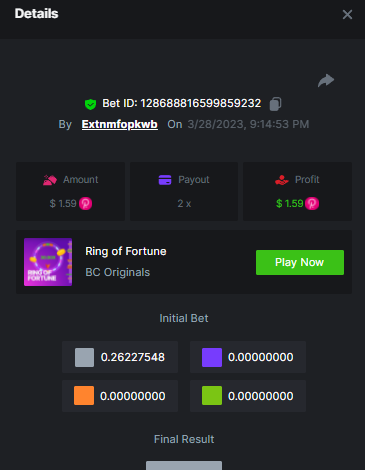This screenshot has width=365, height=470.
Task: Select the purple color swatch
Action: click(x=212, y=357)
